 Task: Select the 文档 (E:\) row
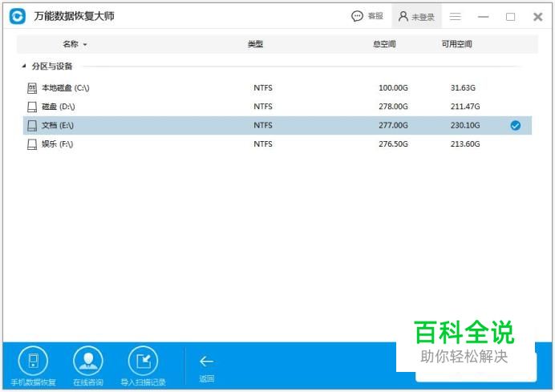[x=277, y=125]
